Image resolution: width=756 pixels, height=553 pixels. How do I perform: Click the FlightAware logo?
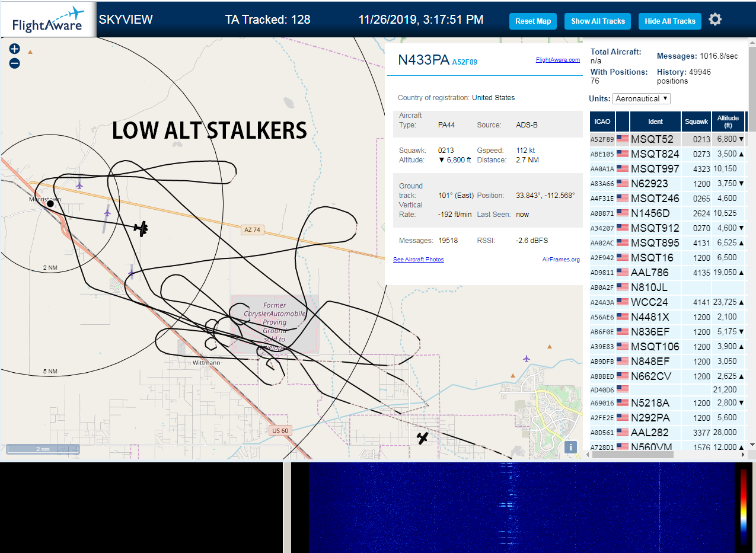click(48, 20)
